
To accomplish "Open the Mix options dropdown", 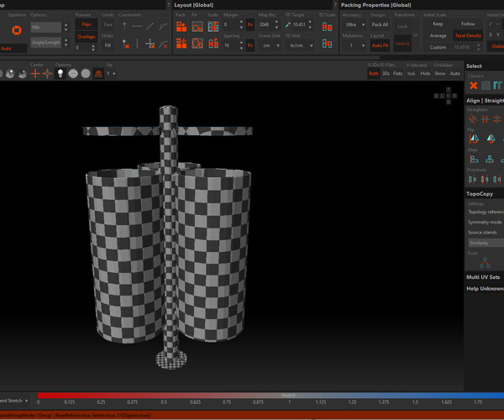I will 46,27.
